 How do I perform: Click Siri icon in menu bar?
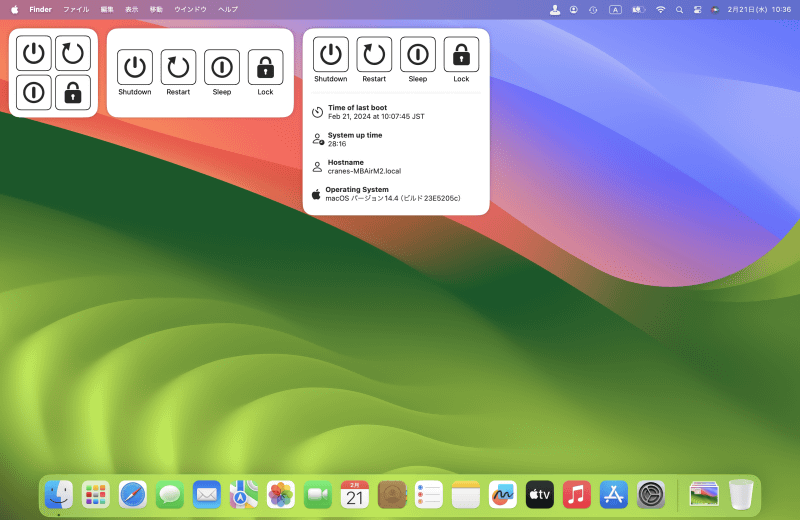pyautogui.click(x=715, y=10)
